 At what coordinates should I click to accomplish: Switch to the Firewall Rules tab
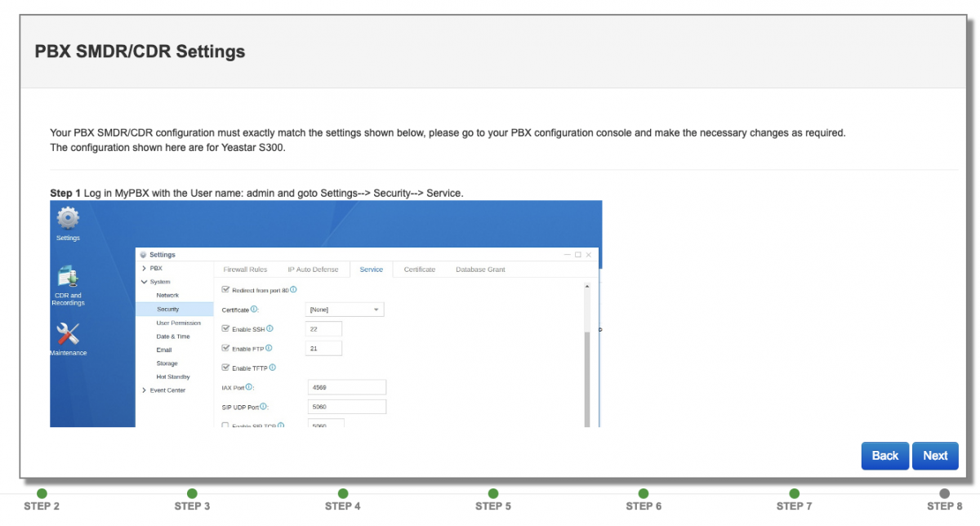[x=244, y=269]
